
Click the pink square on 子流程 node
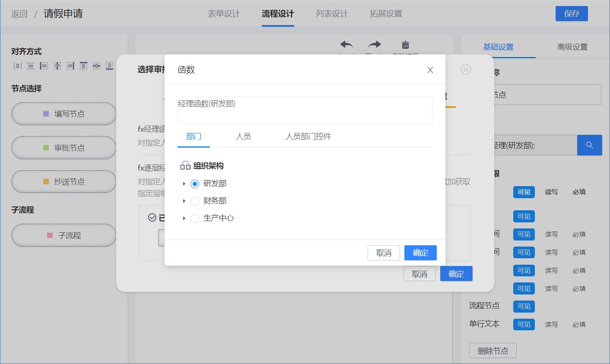pos(50,235)
